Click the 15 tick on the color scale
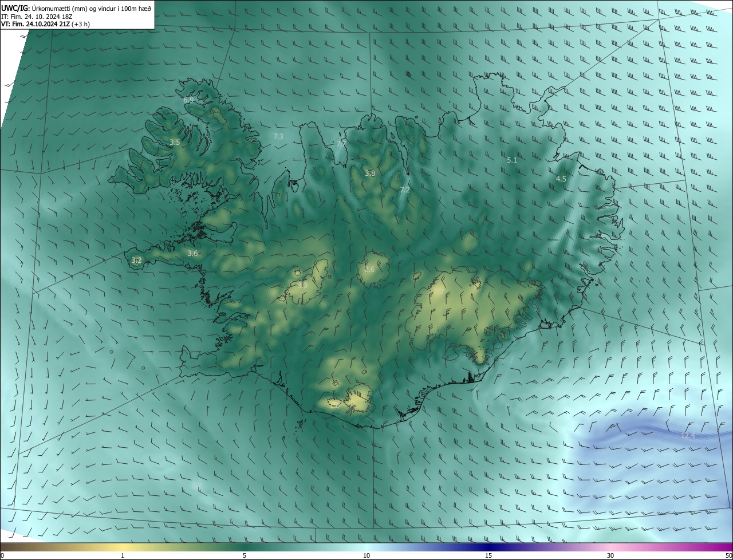The width and height of the screenshot is (733, 560). (488, 555)
